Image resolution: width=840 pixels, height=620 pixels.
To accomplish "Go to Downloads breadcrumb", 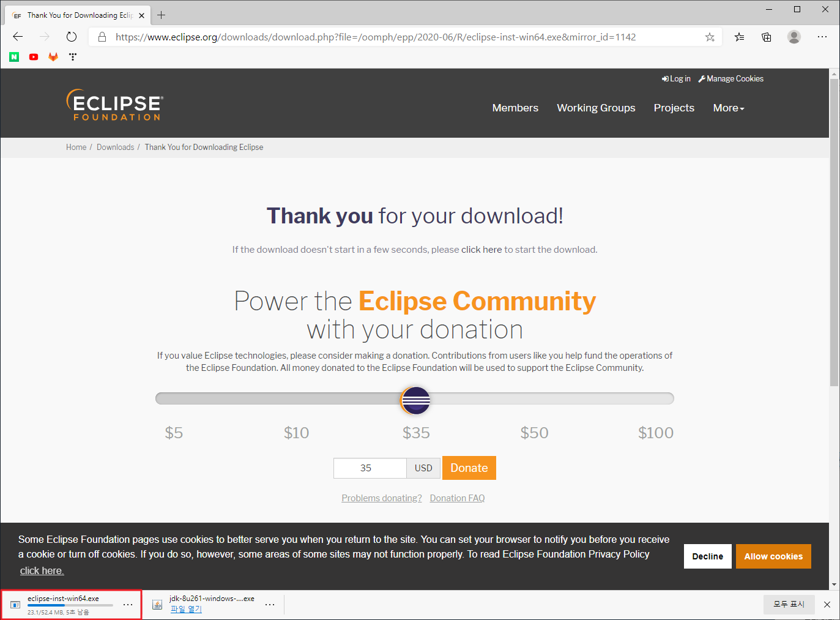I will coord(115,147).
